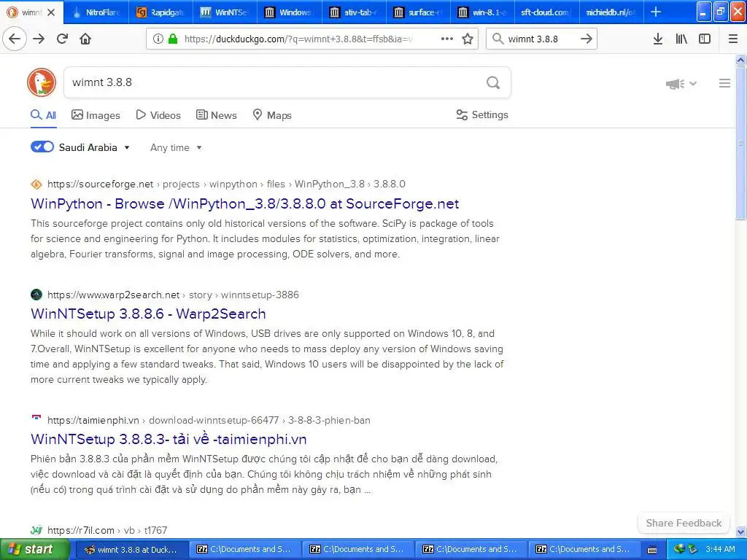Viewport: 747px width, 560px height.
Task: Run search with the DuckDuckGo magnifier
Action: click(493, 82)
